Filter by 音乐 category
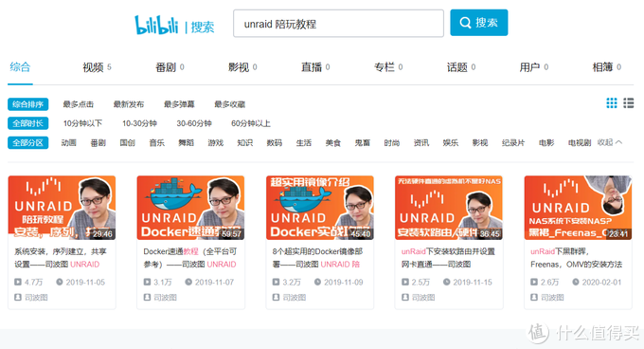Screen dimensions: 644x349 (x=157, y=142)
